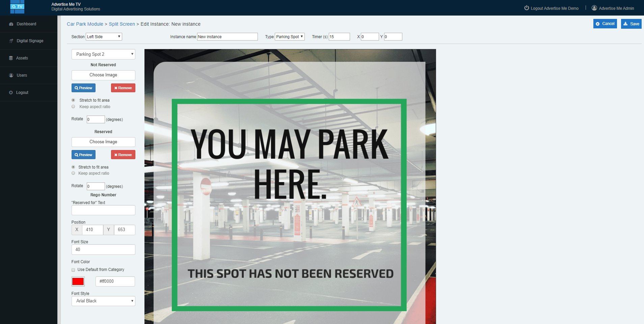The width and height of the screenshot is (644, 324).
Task: Click the Digital Signage rocket icon
Action: pyautogui.click(x=11, y=41)
